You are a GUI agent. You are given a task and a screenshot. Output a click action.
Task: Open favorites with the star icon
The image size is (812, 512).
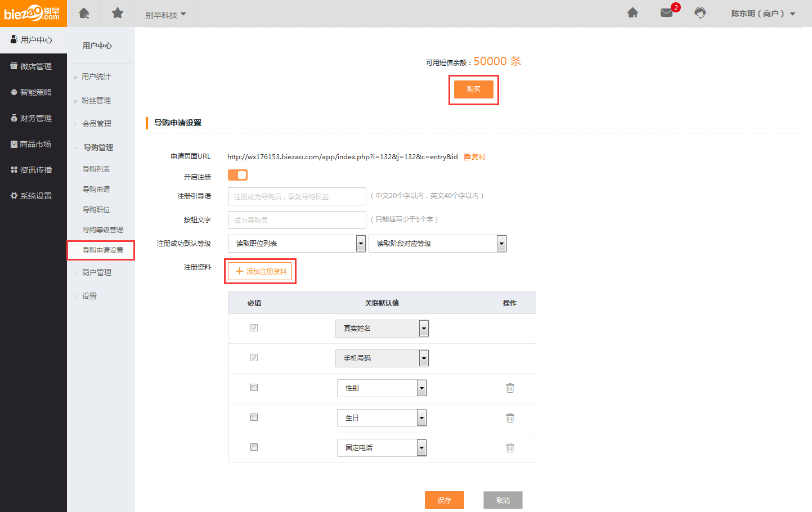tap(117, 13)
